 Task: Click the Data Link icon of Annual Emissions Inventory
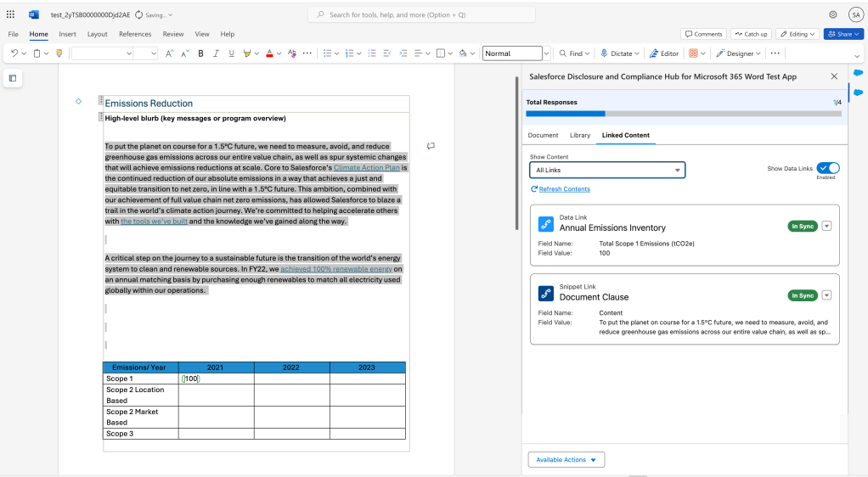point(546,223)
